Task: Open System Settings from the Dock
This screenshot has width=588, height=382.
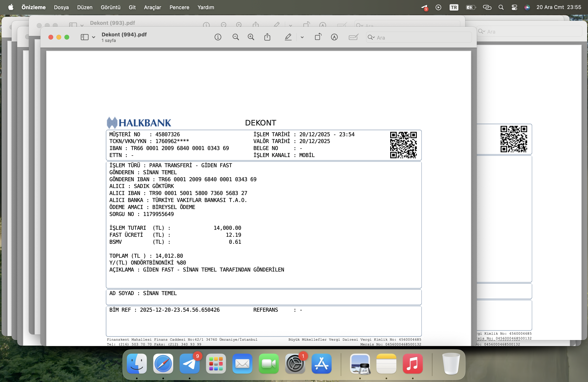Action: coord(295,363)
